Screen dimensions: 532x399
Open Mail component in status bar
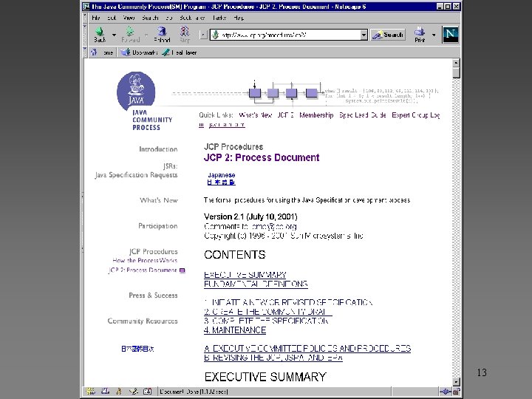click(x=105, y=391)
